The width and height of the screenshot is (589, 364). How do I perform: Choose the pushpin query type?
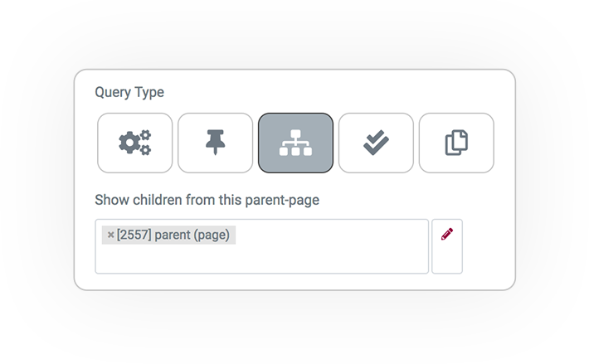215,143
